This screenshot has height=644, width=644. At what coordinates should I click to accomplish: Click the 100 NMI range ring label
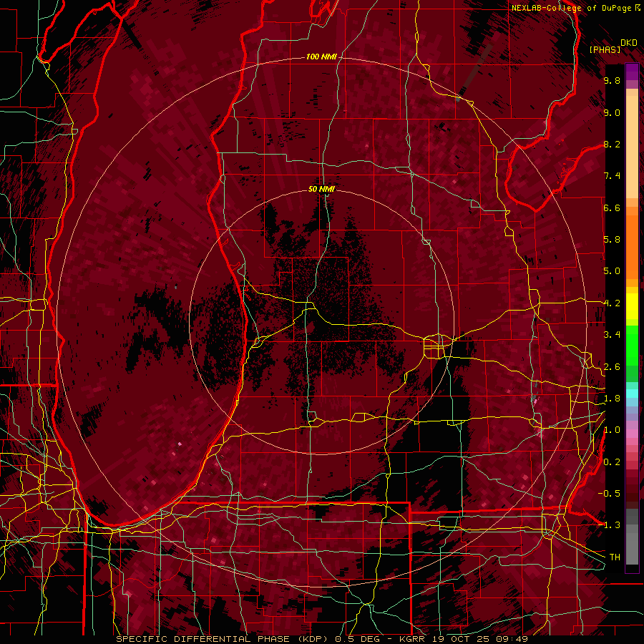321,57
